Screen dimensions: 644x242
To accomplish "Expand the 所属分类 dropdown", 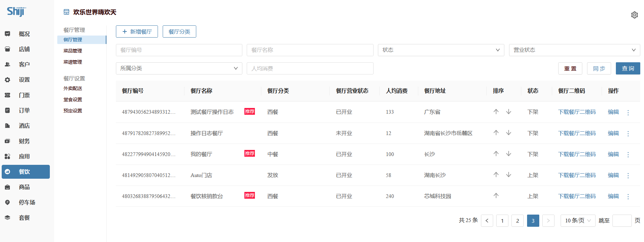I will point(179,68).
